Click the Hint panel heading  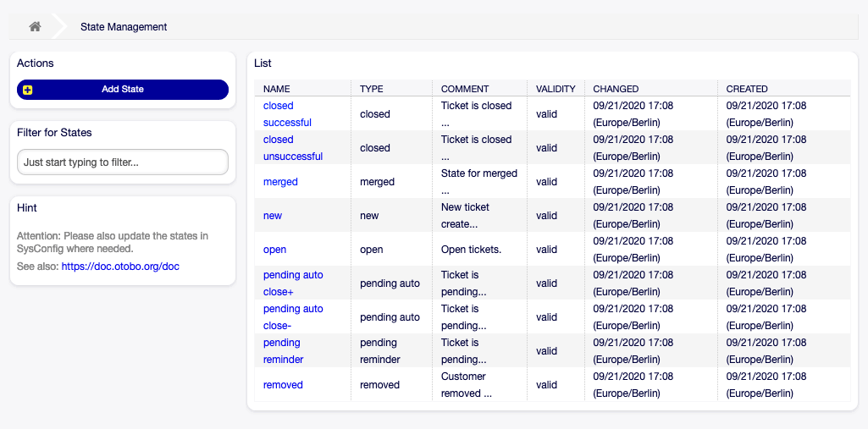tap(27, 208)
